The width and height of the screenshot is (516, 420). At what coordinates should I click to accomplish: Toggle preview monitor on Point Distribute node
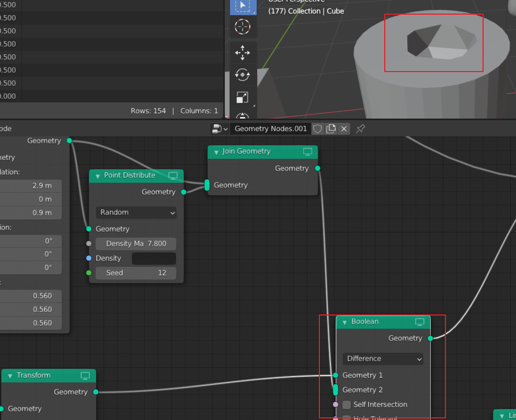(173, 176)
